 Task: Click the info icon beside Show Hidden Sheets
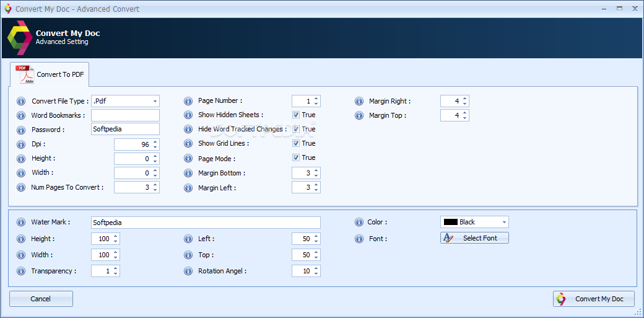click(x=188, y=115)
